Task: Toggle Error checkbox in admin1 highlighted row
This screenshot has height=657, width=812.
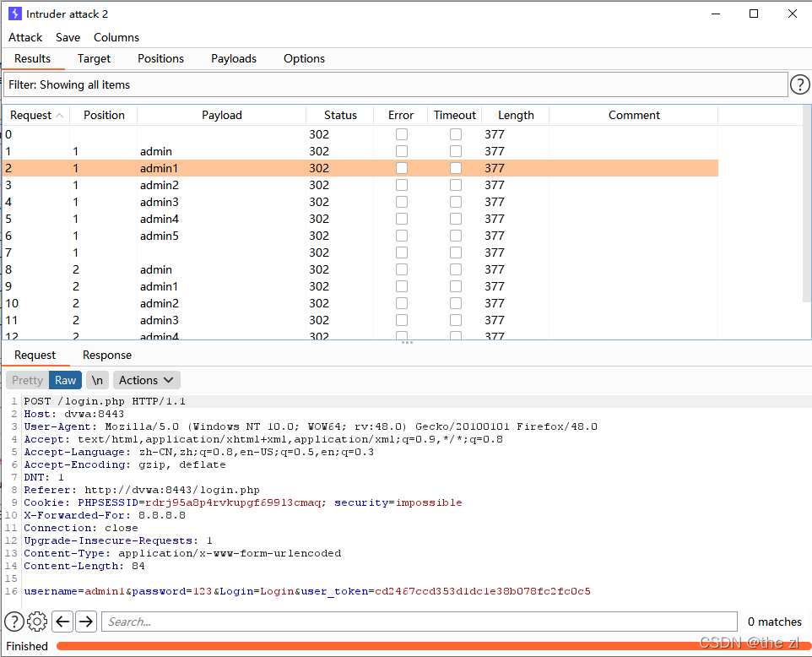Action: (401, 168)
